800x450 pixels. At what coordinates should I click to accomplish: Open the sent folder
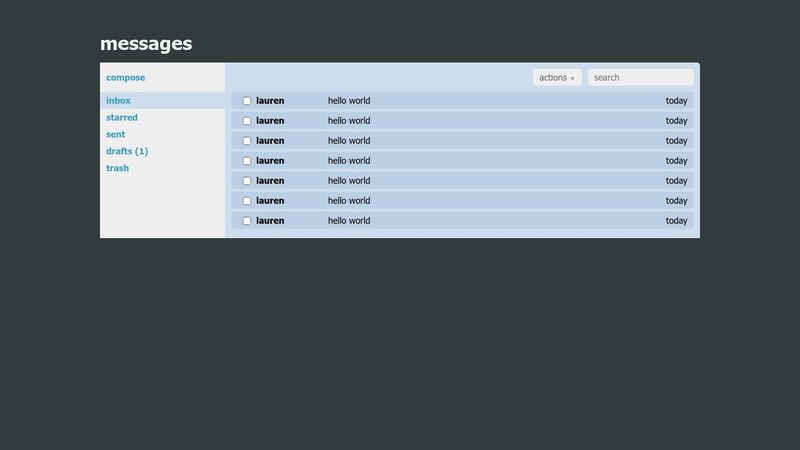pyautogui.click(x=116, y=134)
